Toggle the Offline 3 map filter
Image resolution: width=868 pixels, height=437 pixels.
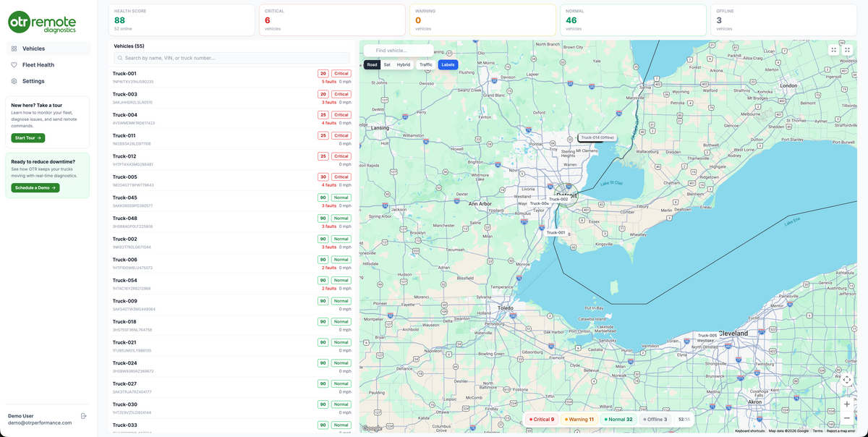coord(655,419)
